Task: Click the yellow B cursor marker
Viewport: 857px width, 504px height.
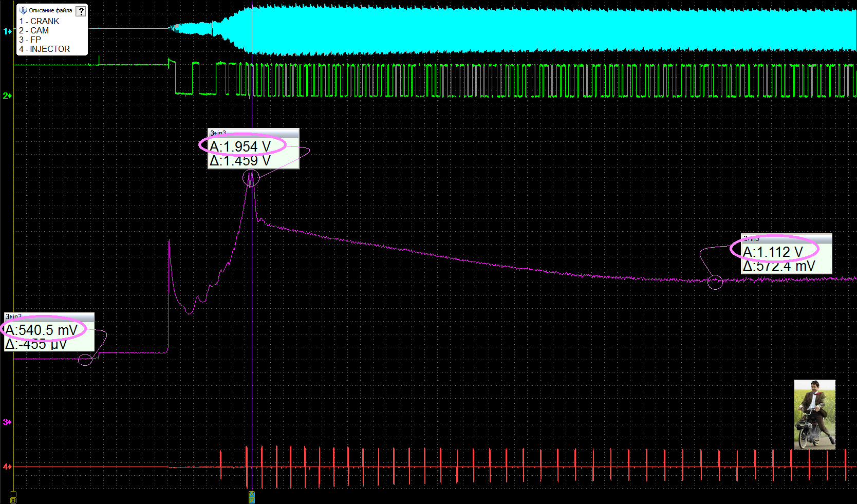Action: click(x=13, y=500)
